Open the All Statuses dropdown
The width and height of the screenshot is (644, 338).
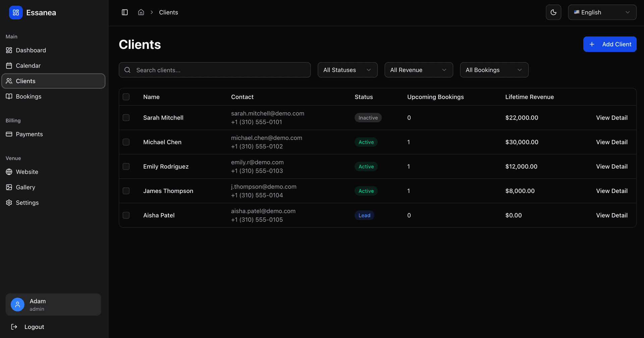point(347,70)
